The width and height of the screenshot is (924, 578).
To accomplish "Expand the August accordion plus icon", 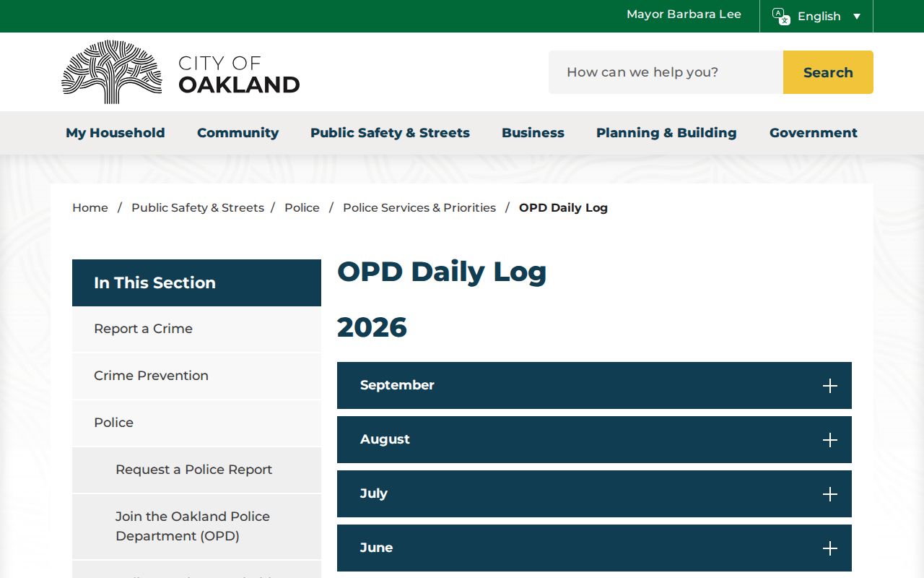I will [830, 440].
